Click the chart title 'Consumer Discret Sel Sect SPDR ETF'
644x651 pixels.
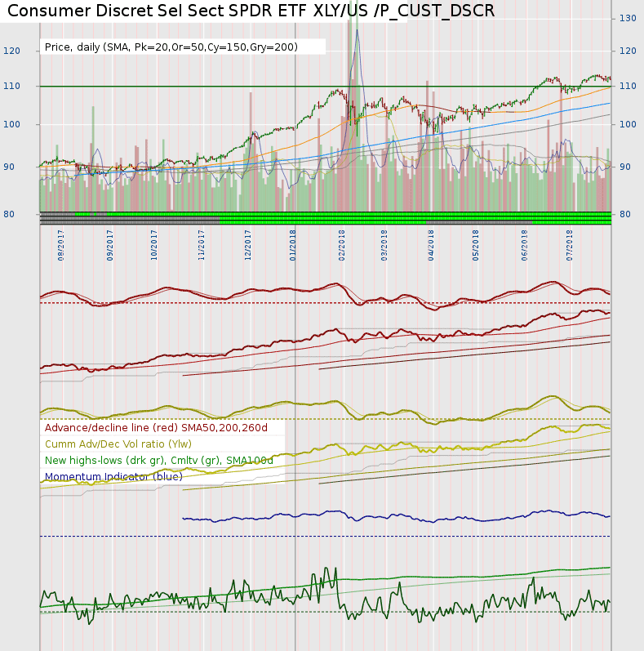(x=157, y=11)
